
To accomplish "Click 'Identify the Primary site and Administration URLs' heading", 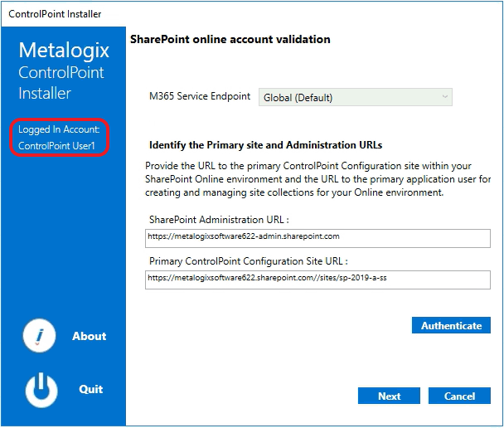I will (265, 145).
